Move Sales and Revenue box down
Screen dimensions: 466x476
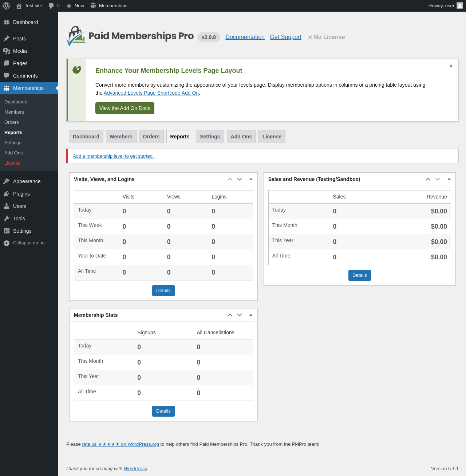[x=438, y=179]
